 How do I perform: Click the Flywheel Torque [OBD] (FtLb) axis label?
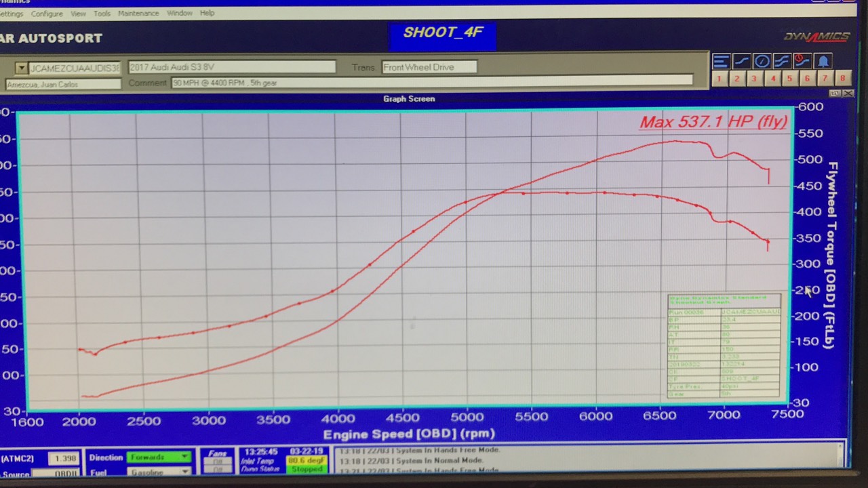click(x=832, y=256)
